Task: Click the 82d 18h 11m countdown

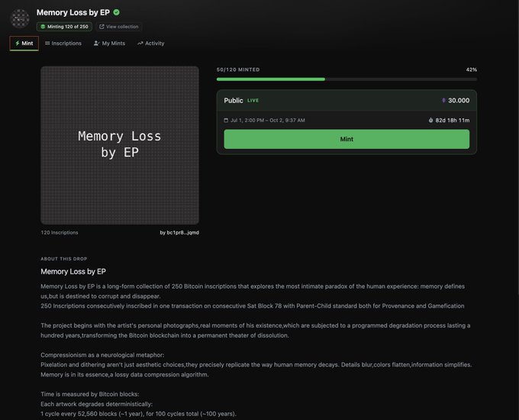Action: [x=452, y=120]
